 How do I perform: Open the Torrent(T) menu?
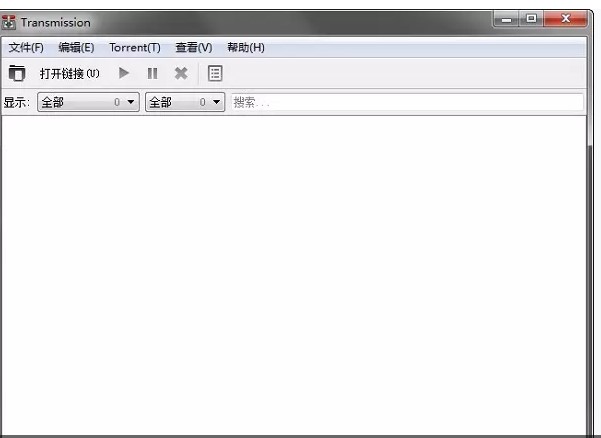pos(135,48)
